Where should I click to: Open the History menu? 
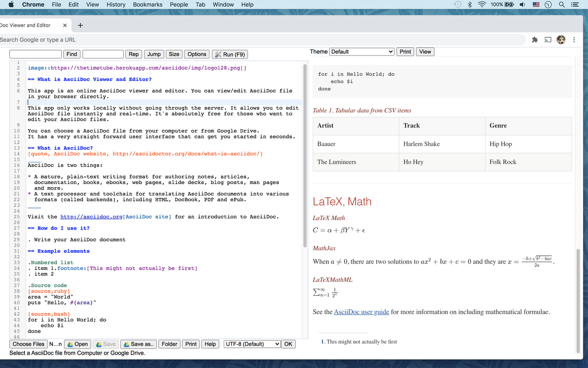[116, 5]
